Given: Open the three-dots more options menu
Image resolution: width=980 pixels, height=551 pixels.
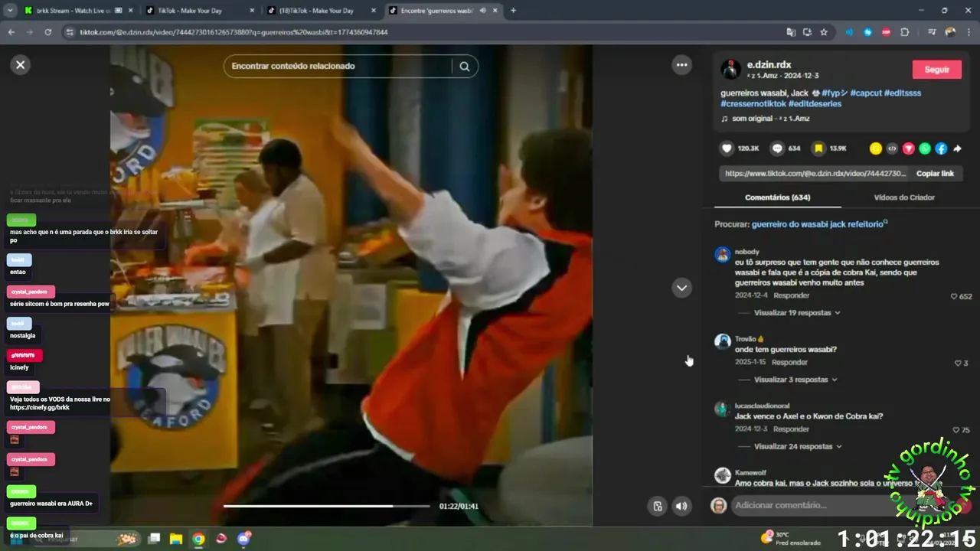Looking at the screenshot, I should [x=681, y=65].
